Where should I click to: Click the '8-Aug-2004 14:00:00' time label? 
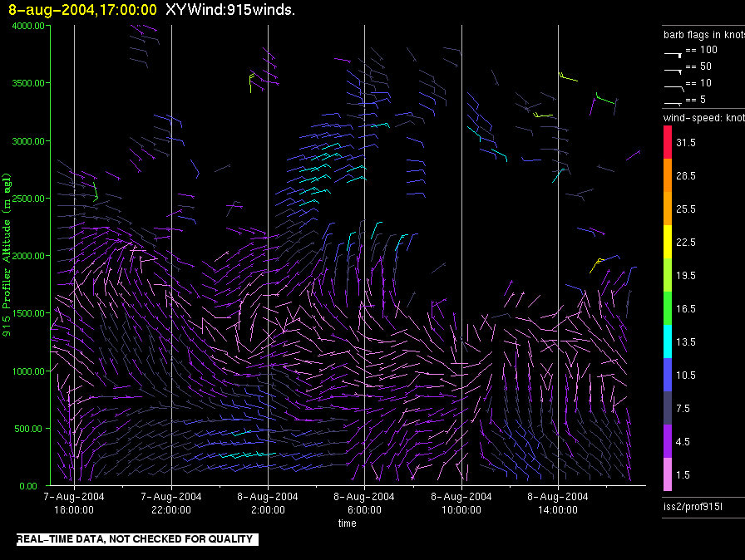[x=558, y=503]
